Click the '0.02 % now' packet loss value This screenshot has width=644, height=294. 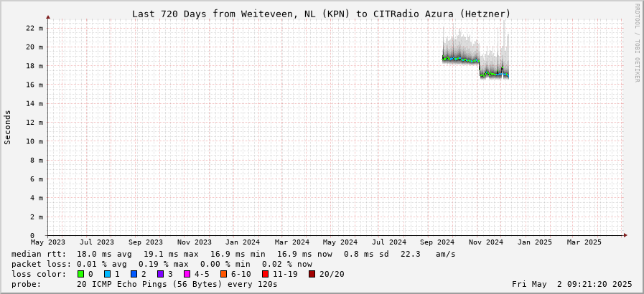click(287, 264)
